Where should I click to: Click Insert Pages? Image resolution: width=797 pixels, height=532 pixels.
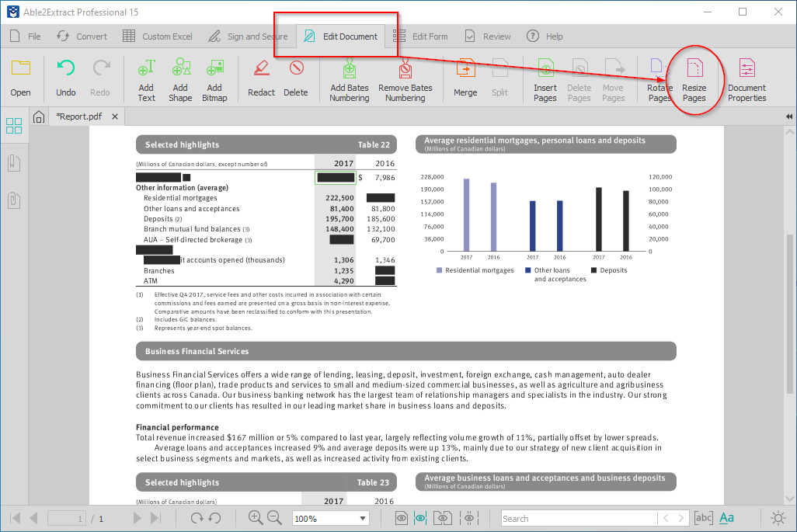[x=545, y=80]
